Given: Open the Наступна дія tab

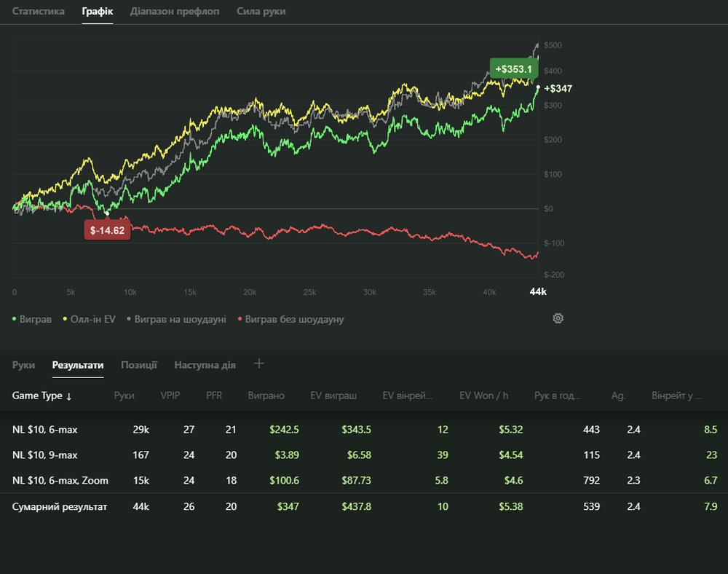Looking at the screenshot, I should tap(205, 365).
